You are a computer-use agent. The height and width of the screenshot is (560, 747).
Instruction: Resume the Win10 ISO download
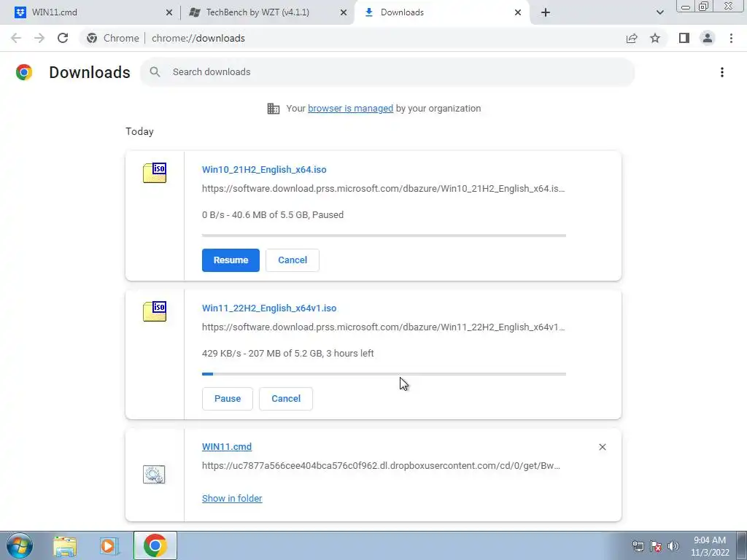click(x=231, y=260)
